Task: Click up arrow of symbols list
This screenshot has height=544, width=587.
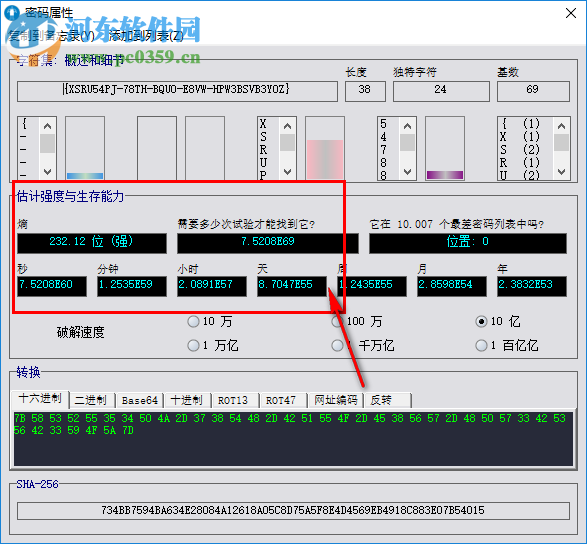Action: 48,126
